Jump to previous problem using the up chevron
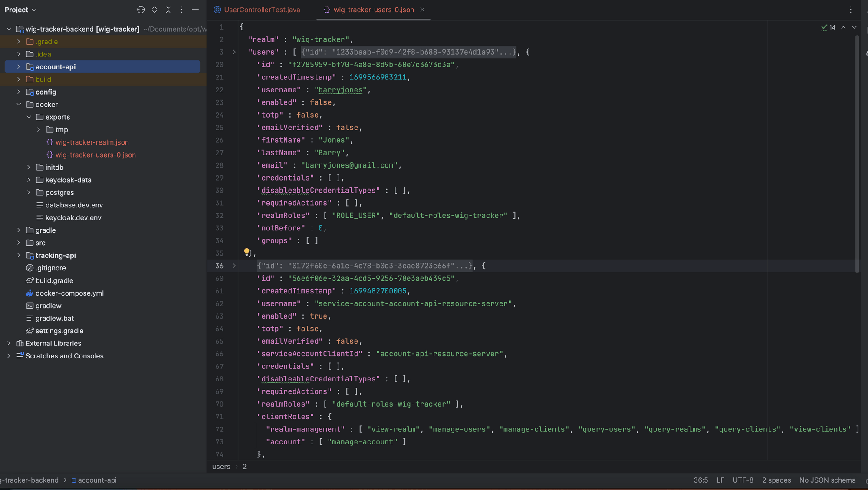This screenshot has width=868, height=490. [844, 27]
